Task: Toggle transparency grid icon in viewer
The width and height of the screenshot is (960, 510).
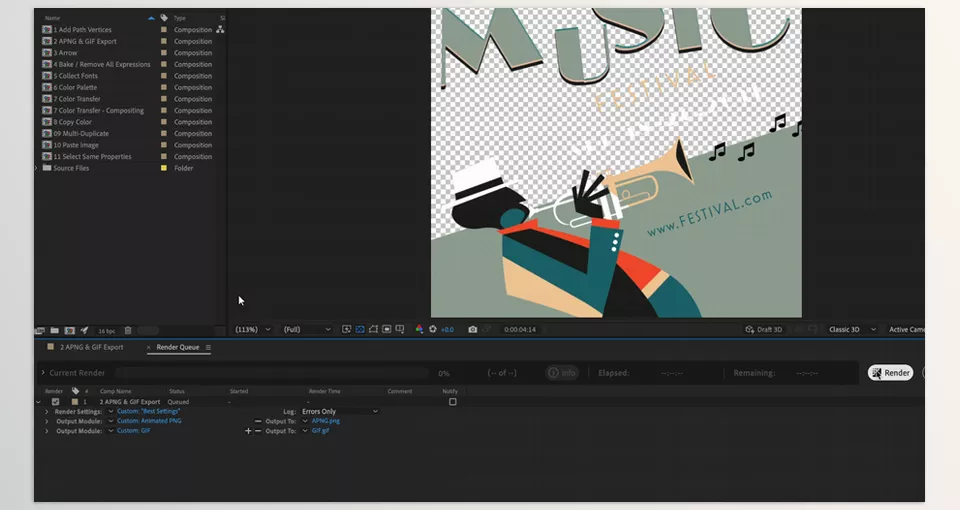Action: click(x=360, y=329)
